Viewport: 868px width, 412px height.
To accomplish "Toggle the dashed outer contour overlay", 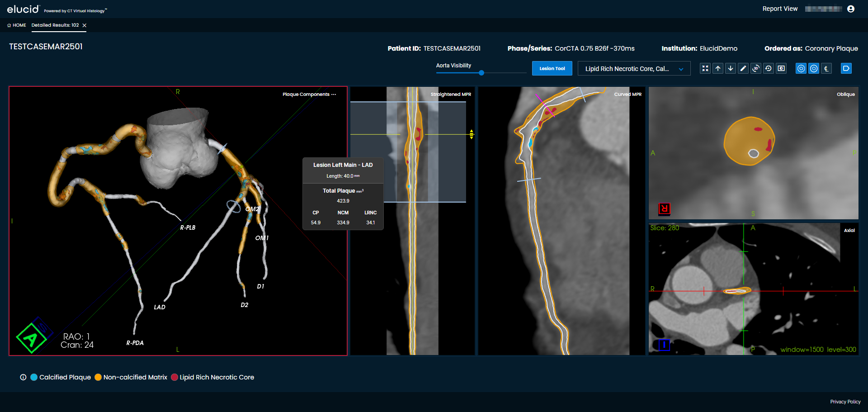I will tap(801, 69).
